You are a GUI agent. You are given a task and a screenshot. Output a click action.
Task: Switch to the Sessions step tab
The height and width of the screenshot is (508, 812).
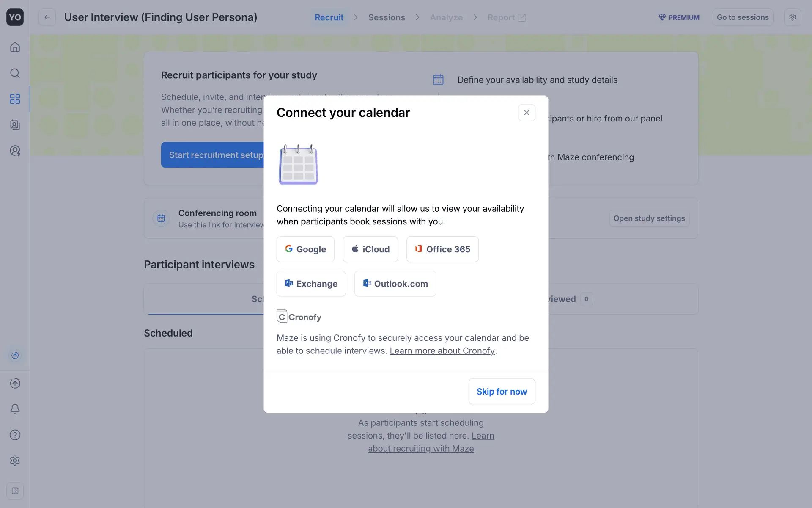tap(386, 17)
